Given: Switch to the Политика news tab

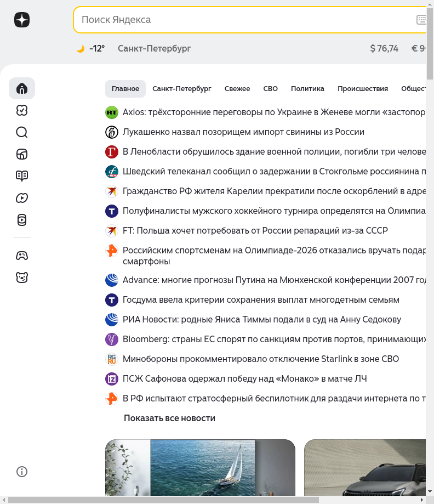Looking at the screenshot, I should (307, 89).
